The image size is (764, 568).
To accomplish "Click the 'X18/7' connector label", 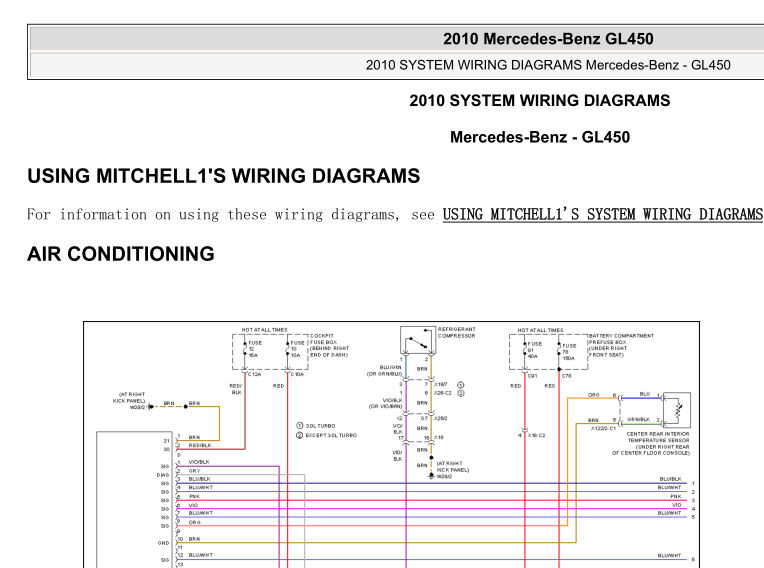I will 440,384.
